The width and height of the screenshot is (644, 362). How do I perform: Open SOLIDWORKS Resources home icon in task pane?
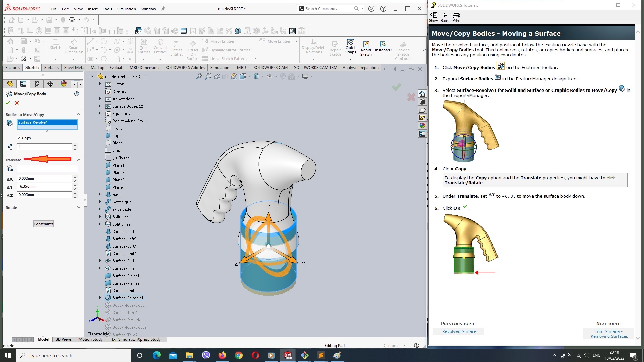[x=422, y=94]
